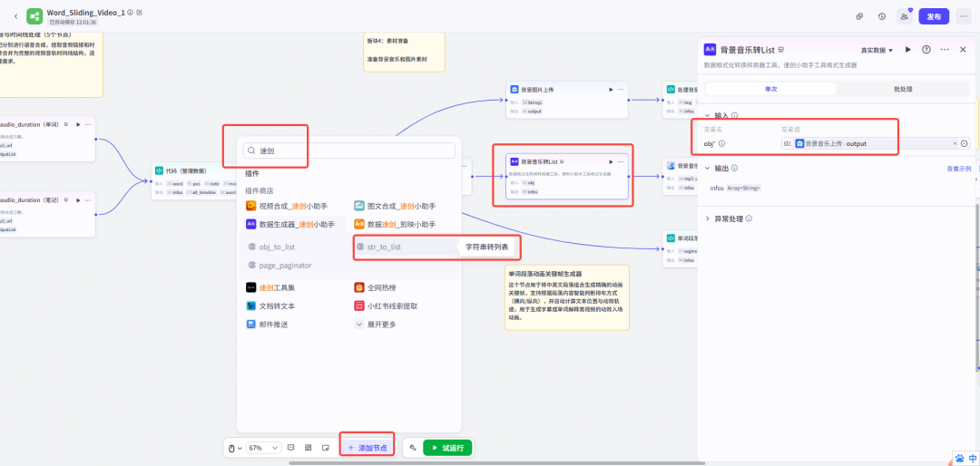Toggle the minimap icon in bottom toolbar
The width and height of the screenshot is (980, 466).
click(326, 448)
